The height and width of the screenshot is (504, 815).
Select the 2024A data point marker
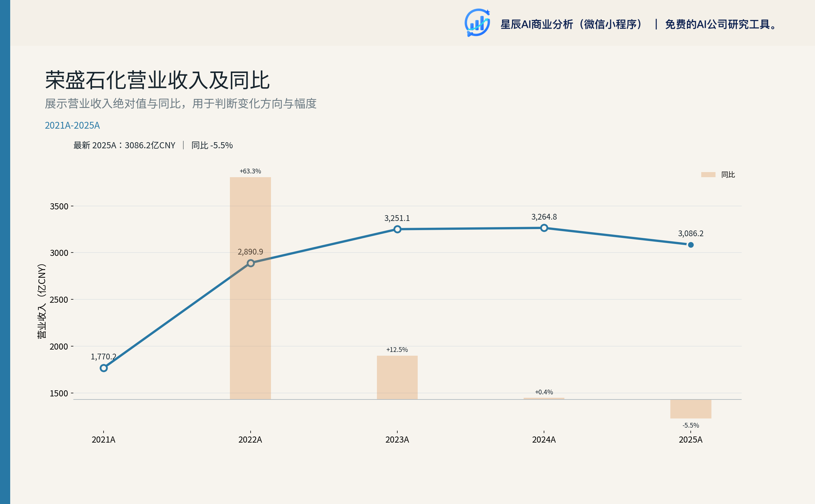[544, 228]
